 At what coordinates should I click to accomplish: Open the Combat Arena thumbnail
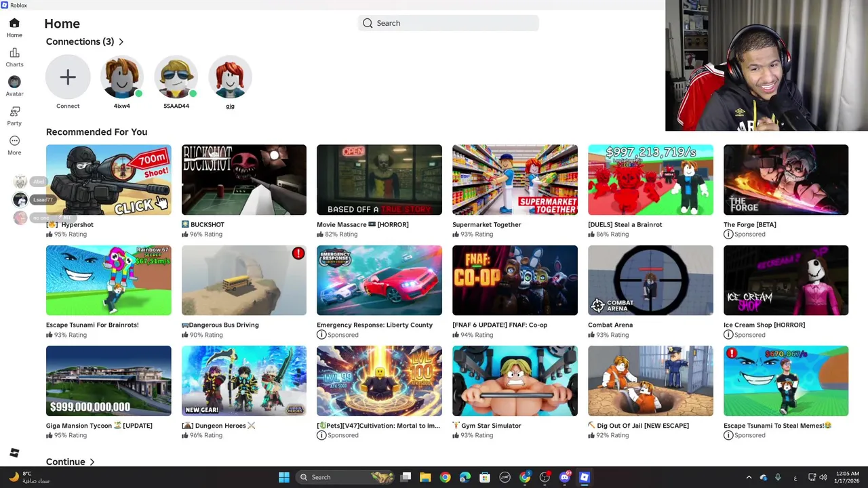(650, 280)
